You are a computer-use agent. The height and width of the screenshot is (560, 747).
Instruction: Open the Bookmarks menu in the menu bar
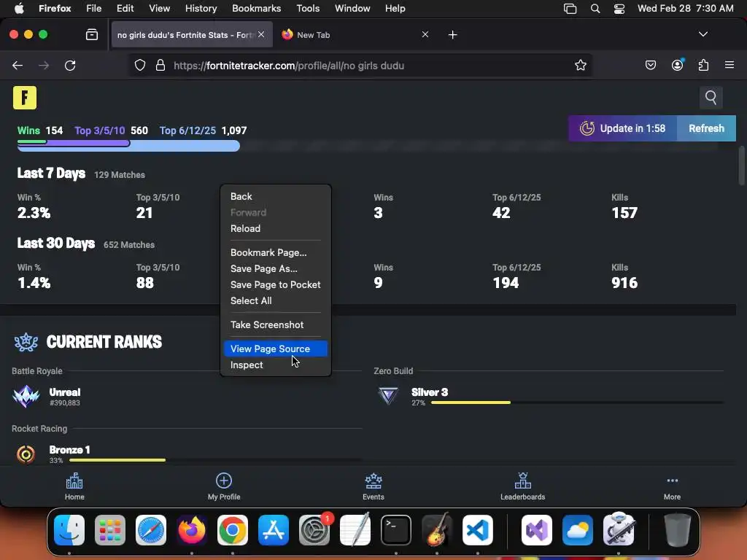click(x=256, y=9)
